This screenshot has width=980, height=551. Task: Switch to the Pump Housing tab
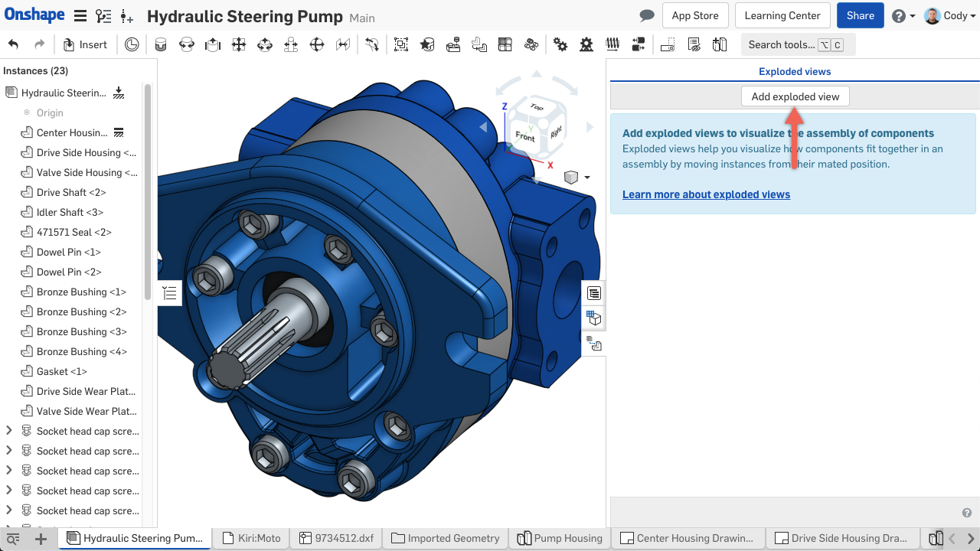560,538
